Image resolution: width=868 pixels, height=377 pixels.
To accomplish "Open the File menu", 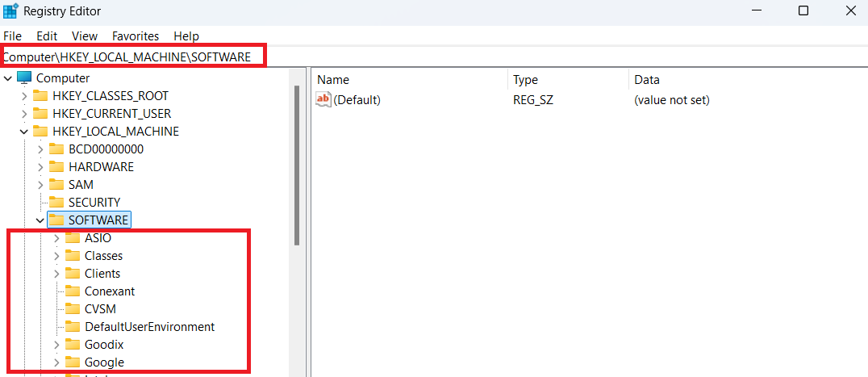I will click(x=12, y=36).
